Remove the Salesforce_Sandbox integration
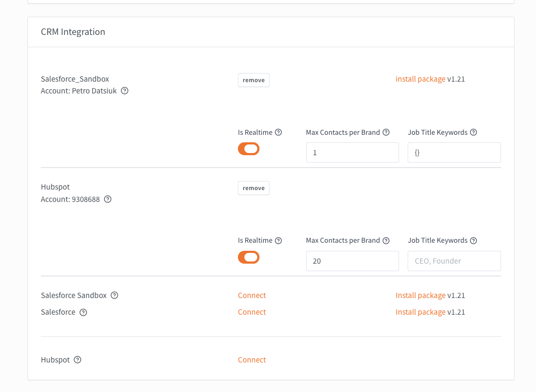Viewport: 536px width, 392px height. click(x=253, y=80)
